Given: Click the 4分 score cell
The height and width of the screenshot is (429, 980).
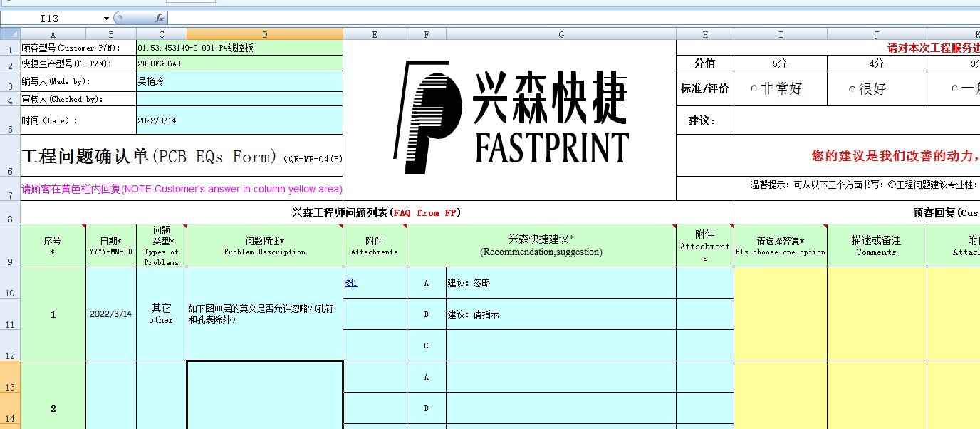Looking at the screenshot, I should (877, 63).
